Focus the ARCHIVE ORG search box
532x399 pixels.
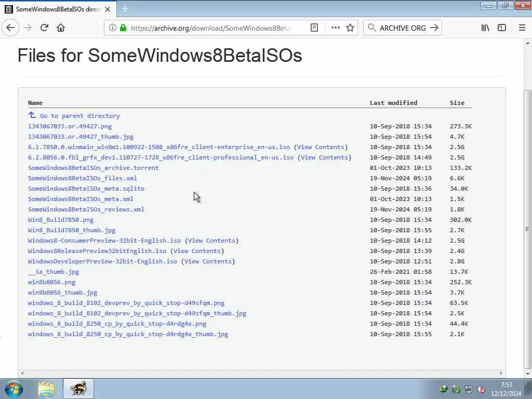click(403, 28)
